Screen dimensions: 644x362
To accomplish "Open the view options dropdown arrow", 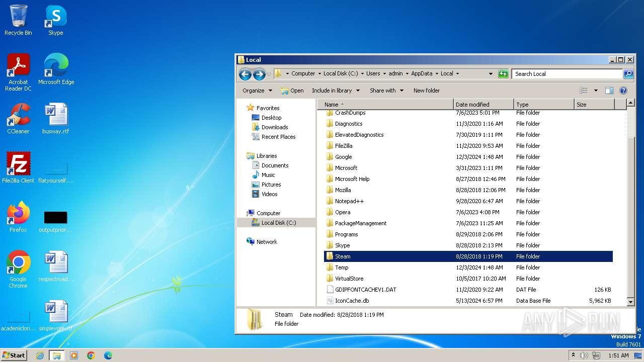I will pos(596,90).
